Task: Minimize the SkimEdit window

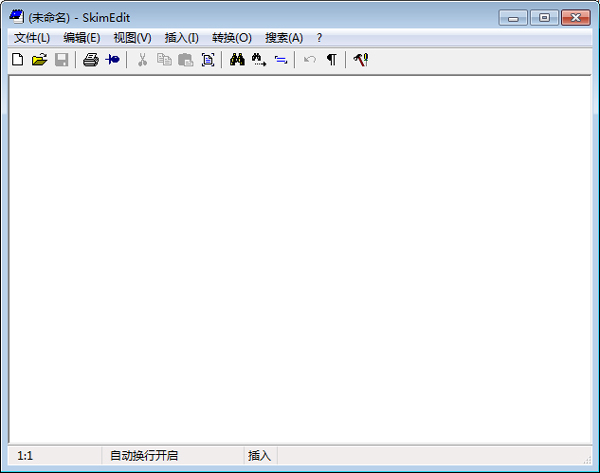Action: pyautogui.click(x=513, y=18)
